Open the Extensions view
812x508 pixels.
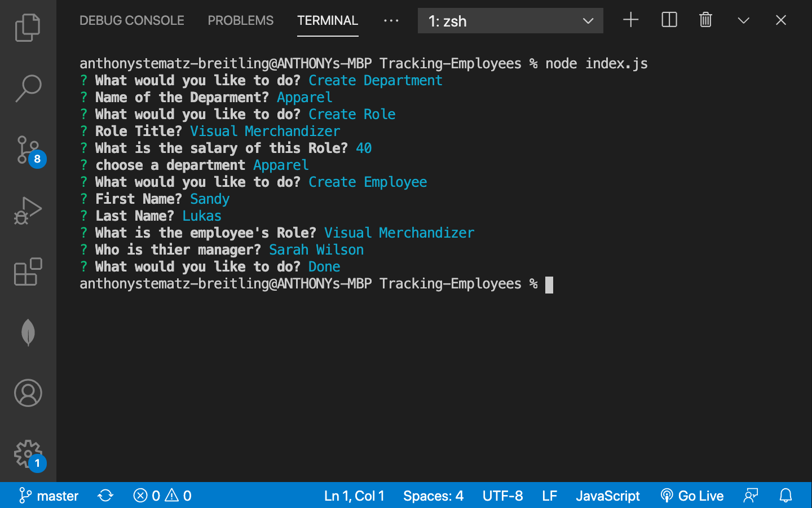click(x=28, y=271)
